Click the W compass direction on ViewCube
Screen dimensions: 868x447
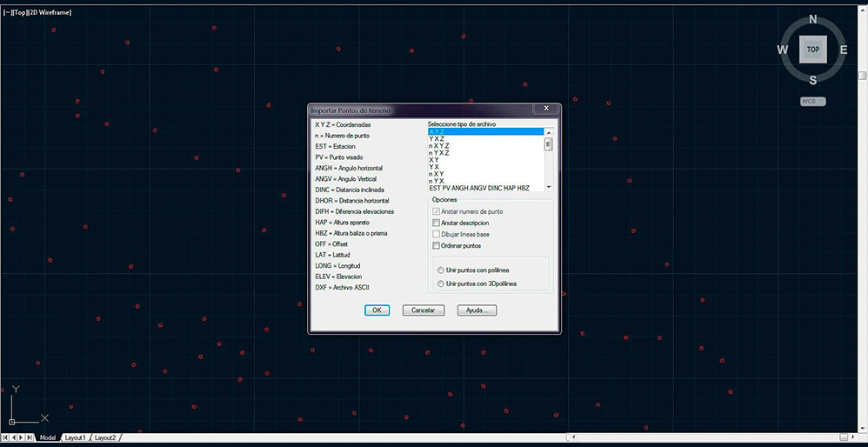783,50
